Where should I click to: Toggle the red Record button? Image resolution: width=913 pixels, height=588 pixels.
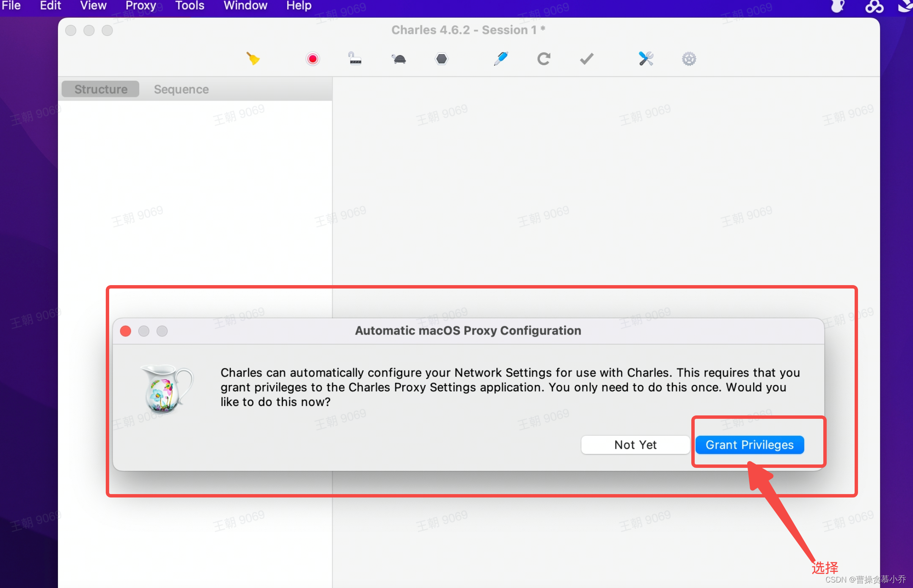(313, 59)
